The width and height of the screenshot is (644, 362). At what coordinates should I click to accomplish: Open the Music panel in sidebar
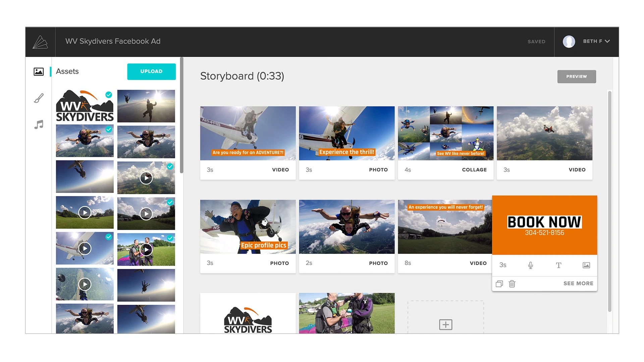39,124
